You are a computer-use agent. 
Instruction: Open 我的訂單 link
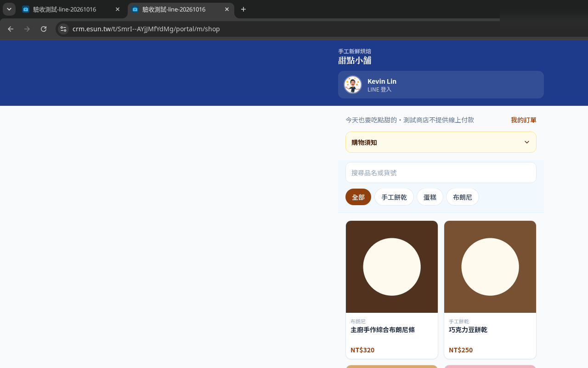pos(524,120)
